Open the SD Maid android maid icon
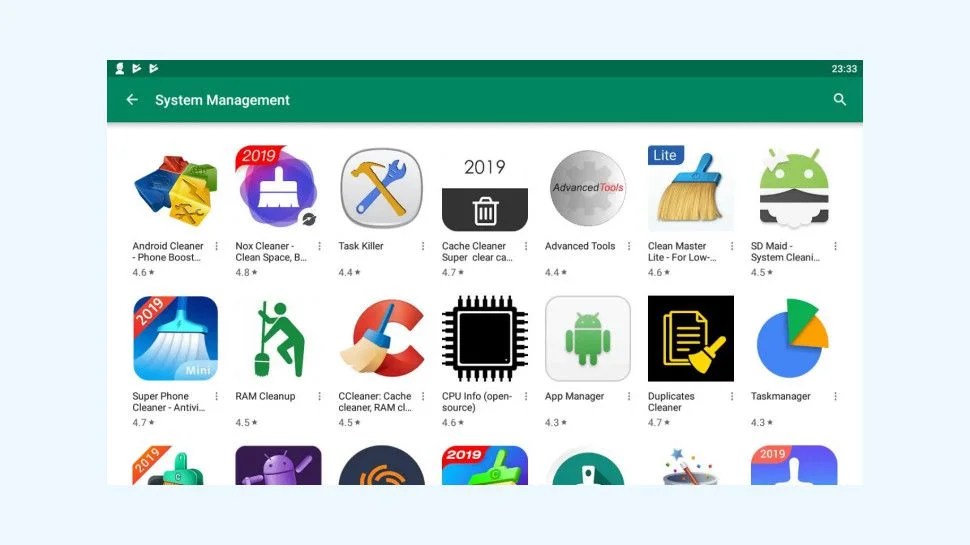The image size is (970, 545). (794, 189)
